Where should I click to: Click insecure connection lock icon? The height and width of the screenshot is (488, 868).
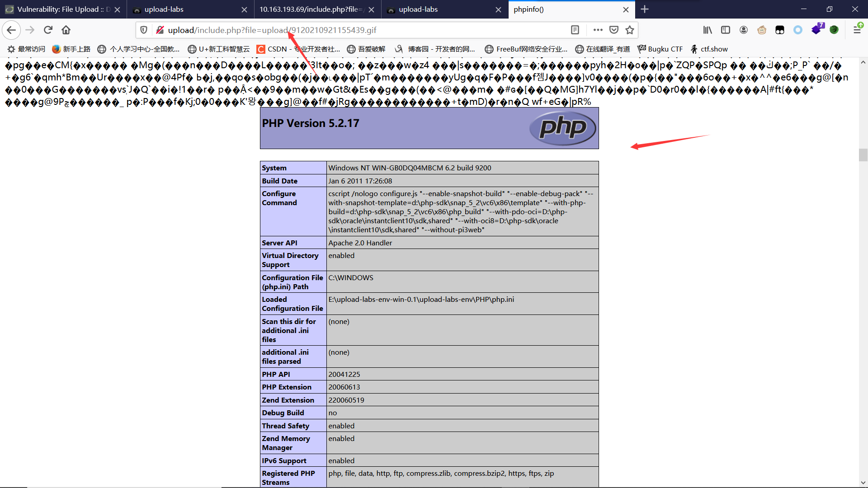(x=160, y=30)
